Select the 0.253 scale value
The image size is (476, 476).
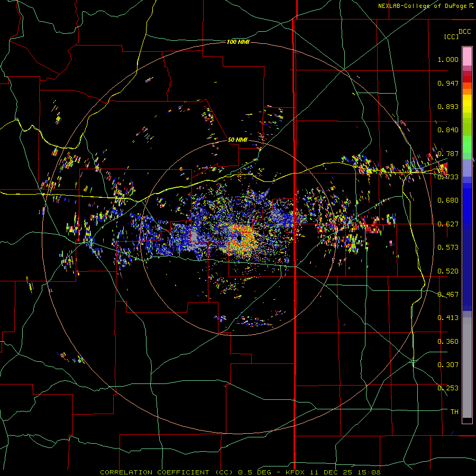pos(448,388)
